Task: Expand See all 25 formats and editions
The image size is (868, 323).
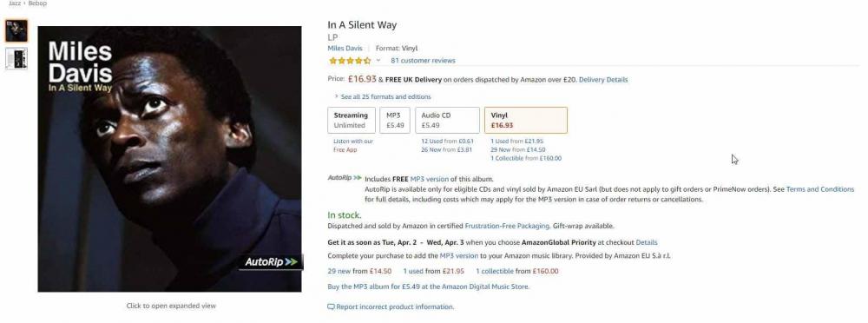Action: pos(383,96)
